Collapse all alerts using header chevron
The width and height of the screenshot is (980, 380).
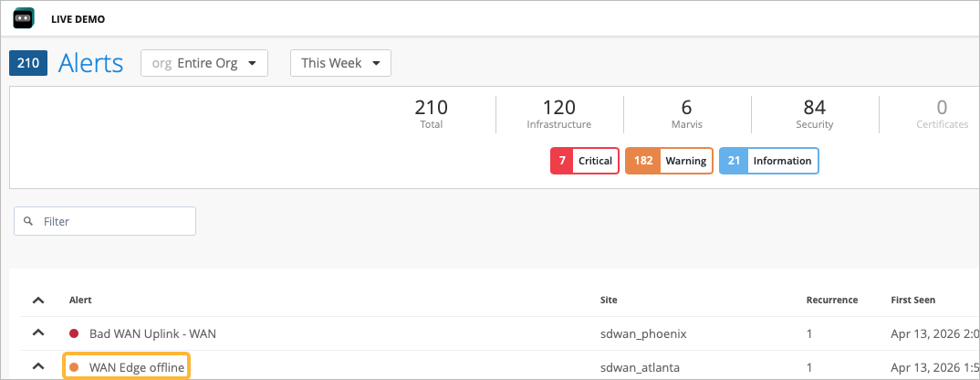click(37, 300)
